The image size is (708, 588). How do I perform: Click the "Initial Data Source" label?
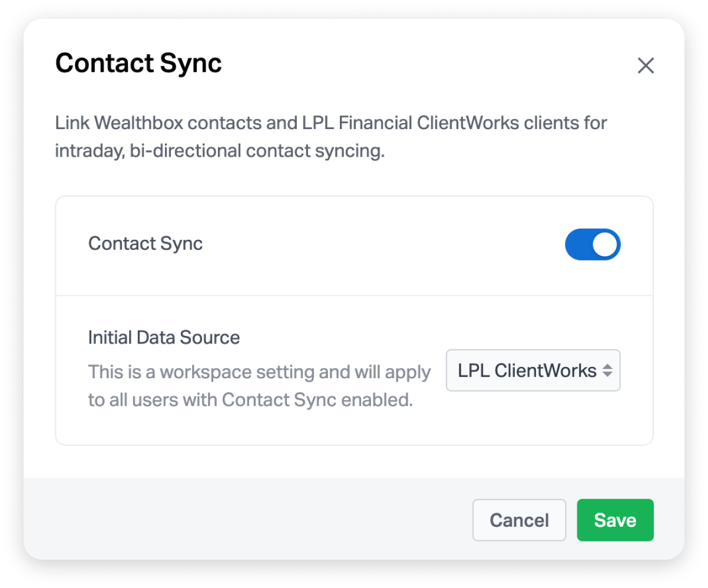tap(164, 338)
